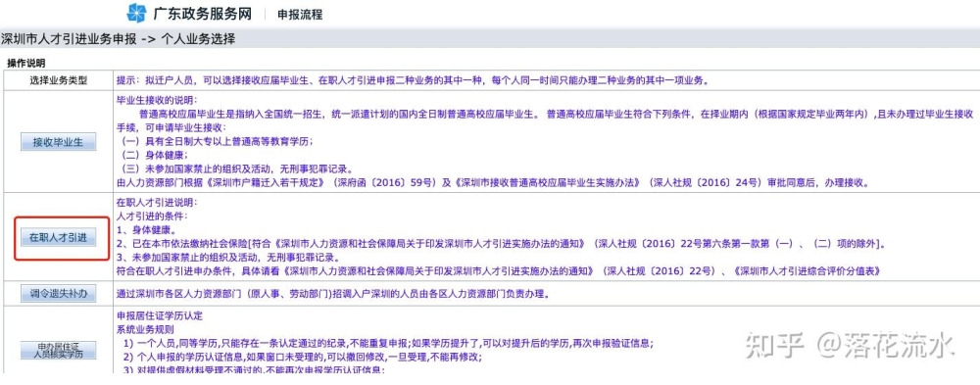Click the 操作说明 section heading
This screenshot has height=385, width=980.
(26, 63)
